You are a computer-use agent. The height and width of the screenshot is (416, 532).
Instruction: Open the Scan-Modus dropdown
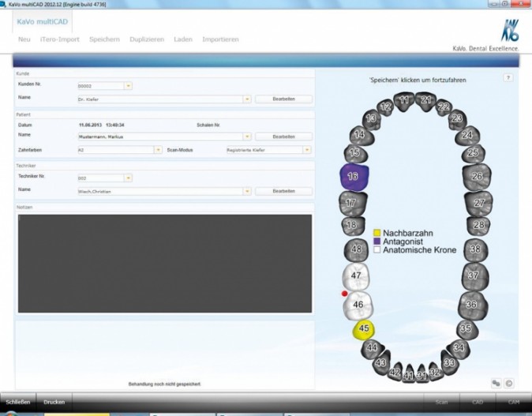(x=307, y=150)
